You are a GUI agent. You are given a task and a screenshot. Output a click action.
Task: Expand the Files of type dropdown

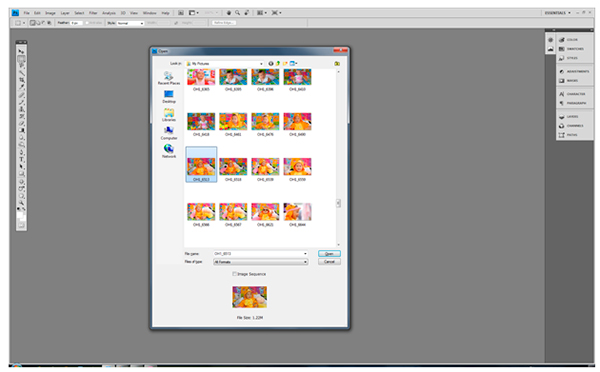(x=261, y=262)
